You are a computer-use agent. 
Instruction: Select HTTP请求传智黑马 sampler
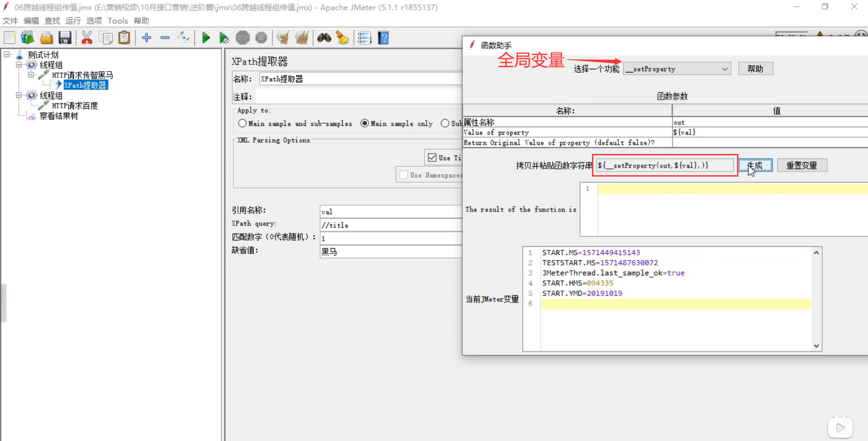[82, 75]
